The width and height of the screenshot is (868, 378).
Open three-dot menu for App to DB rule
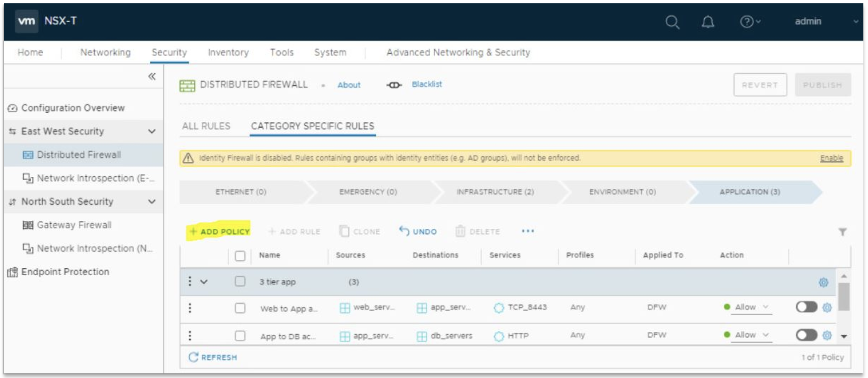(x=190, y=336)
